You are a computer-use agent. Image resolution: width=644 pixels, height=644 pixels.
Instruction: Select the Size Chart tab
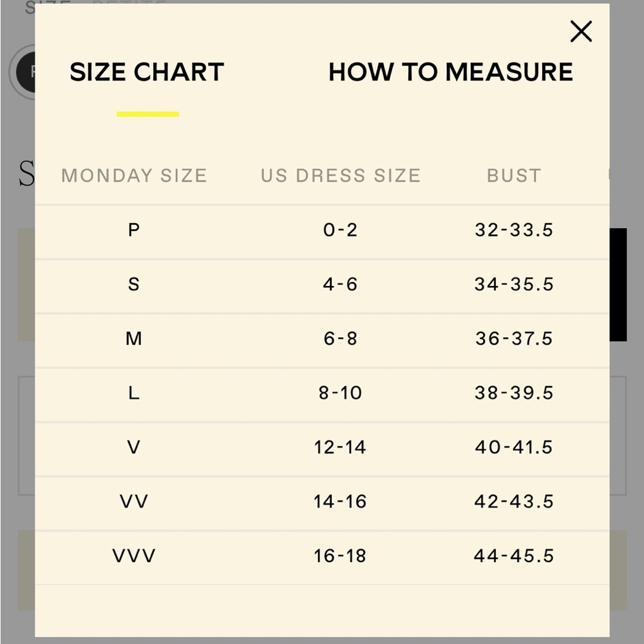(x=147, y=72)
